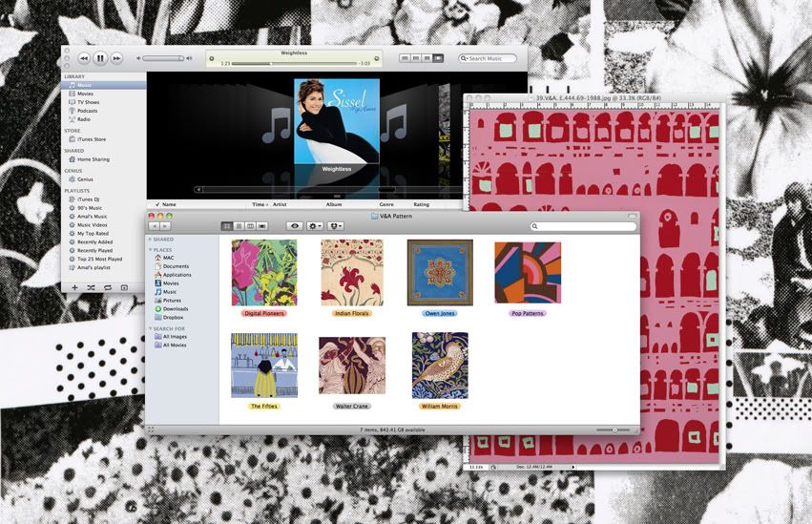This screenshot has width=812, height=524.
Task: Expand the SHARED section in Finder sidebar
Action: 150,240
